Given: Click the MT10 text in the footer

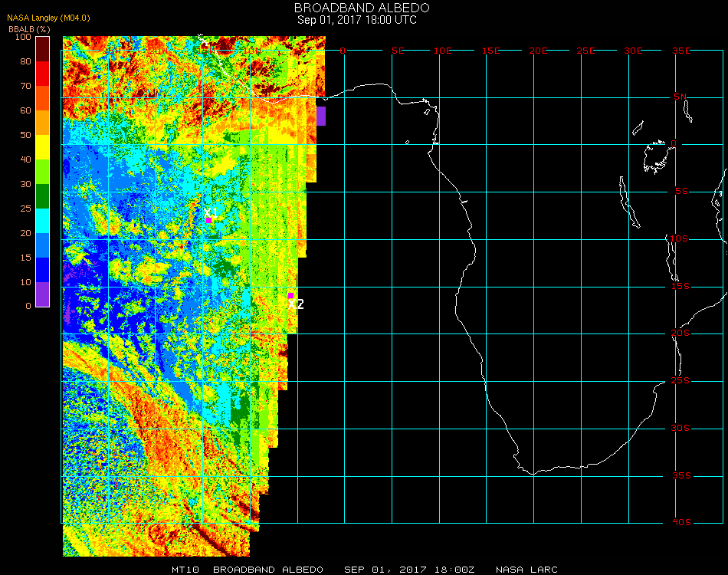Looking at the screenshot, I should [x=185, y=570].
